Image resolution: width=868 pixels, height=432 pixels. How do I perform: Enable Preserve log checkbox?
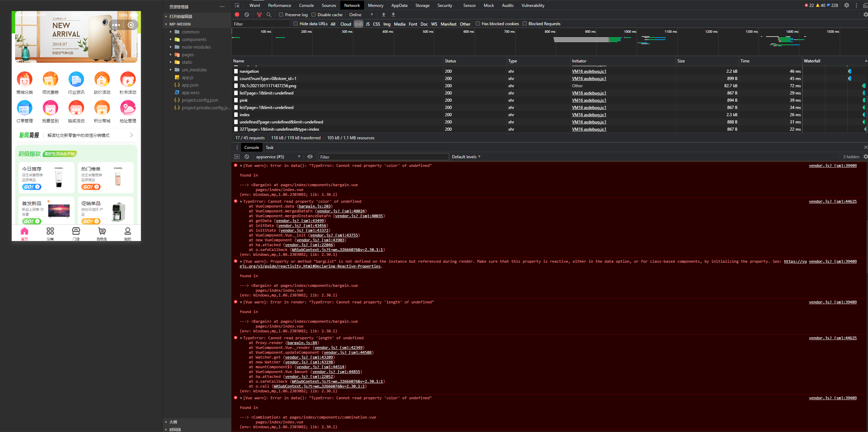pyautogui.click(x=281, y=14)
